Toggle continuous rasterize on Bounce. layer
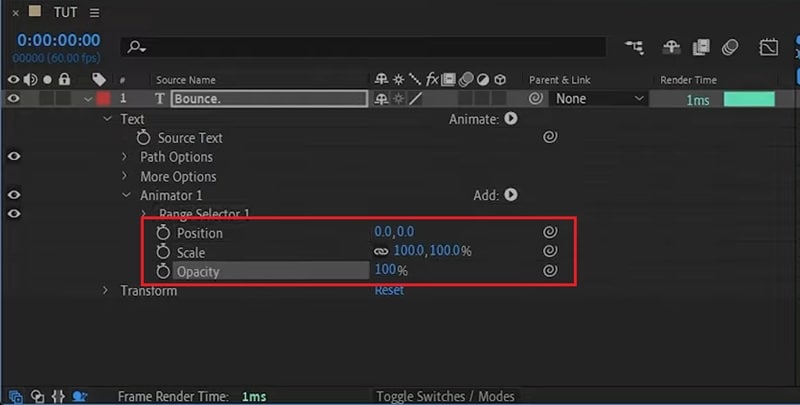This screenshot has width=800, height=405. tap(398, 99)
